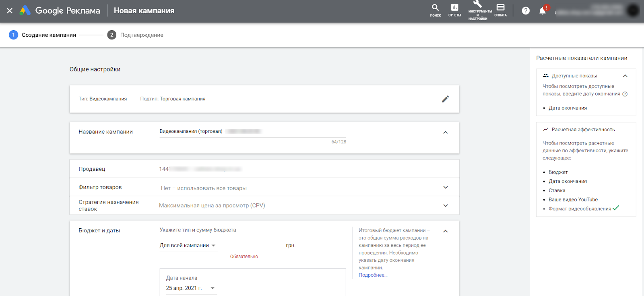Screen dimensions: 644x296
Task: Collapse the available impressions panel
Action: pos(625,76)
